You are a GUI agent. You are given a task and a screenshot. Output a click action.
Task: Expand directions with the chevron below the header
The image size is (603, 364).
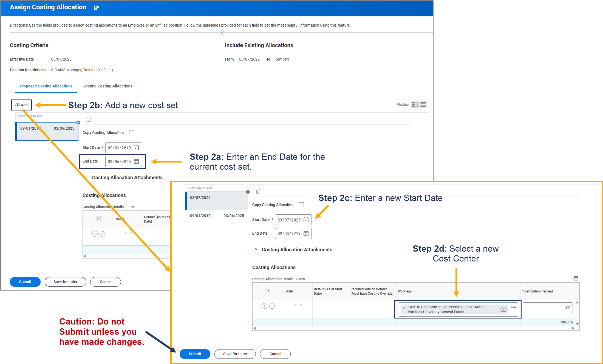(222, 33)
